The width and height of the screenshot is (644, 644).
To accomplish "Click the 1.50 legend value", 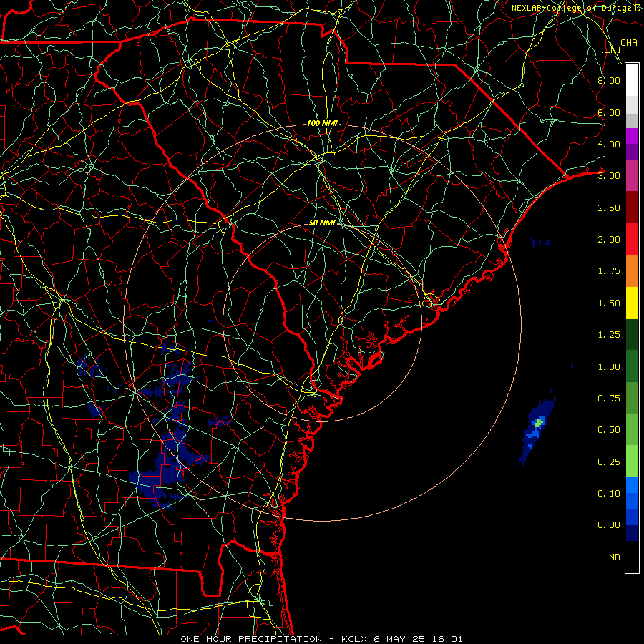I will point(609,303).
